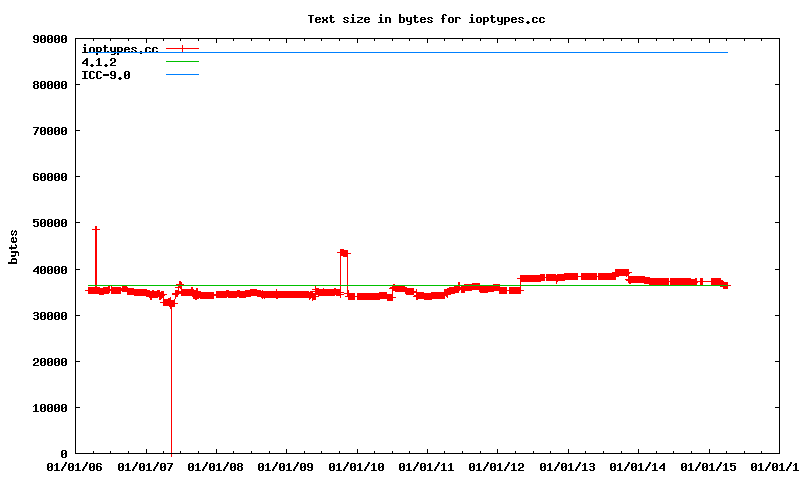The image size is (800, 480).
Task: Click the 20000 y-axis tick label
Action: coord(49,362)
